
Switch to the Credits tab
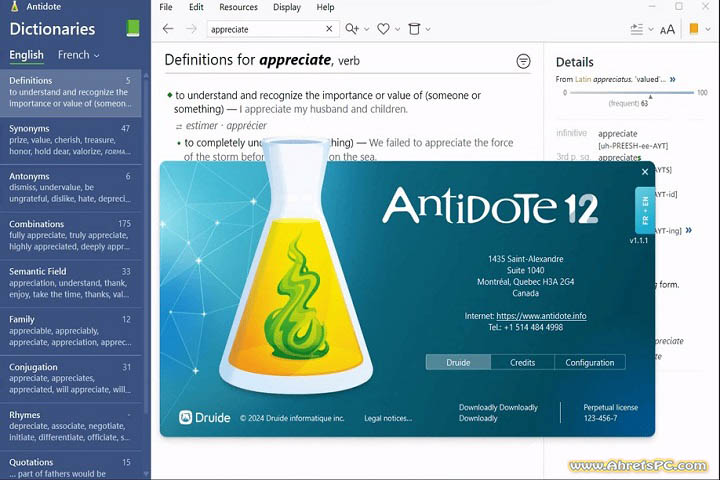pos(523,362)
